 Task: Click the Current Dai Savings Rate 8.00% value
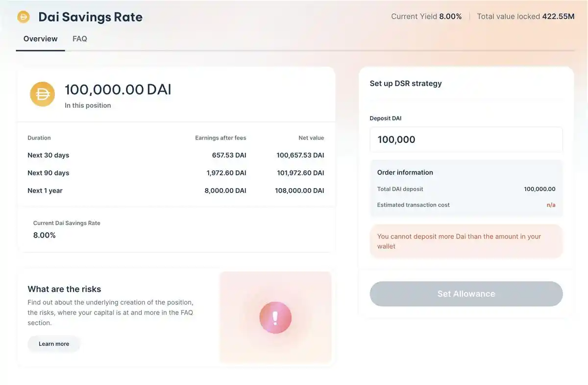point(45,235)
